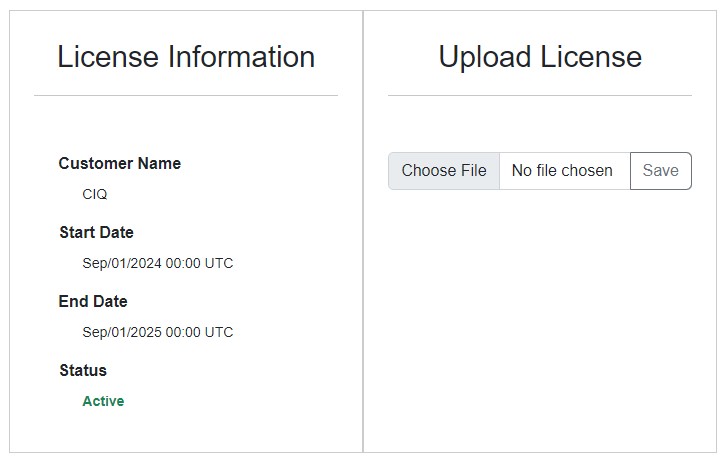Click the License Information heading
The width and height of the screenshot is (727, 465).
click(186, 57)
